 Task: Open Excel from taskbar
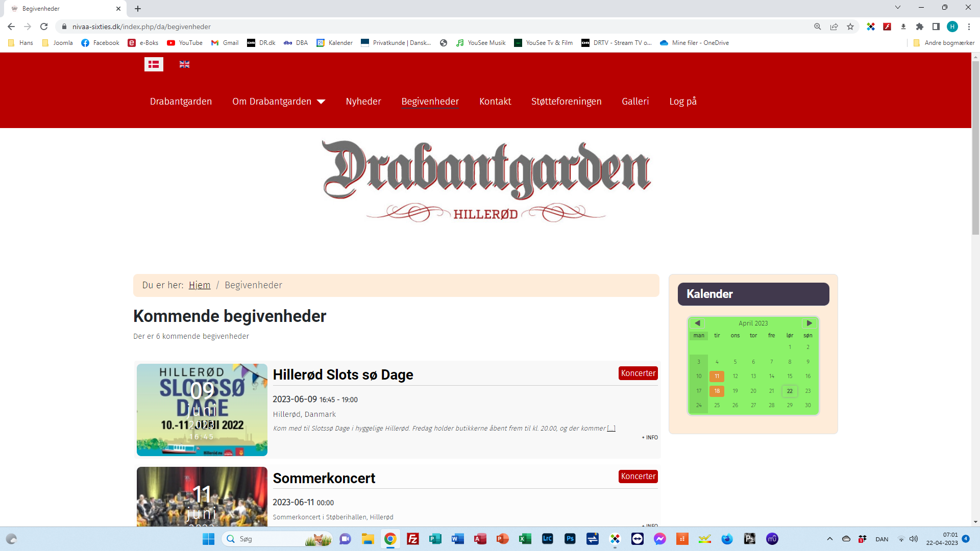525,539
